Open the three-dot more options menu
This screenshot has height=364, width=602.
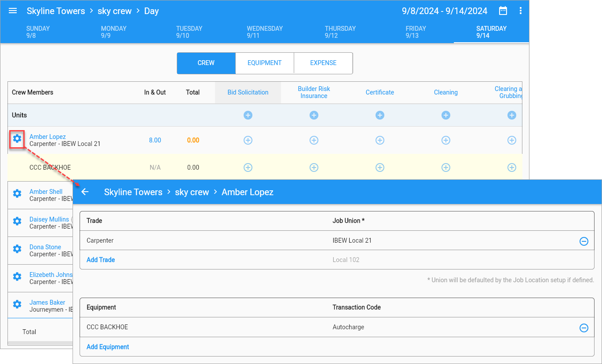click(521, 11)
